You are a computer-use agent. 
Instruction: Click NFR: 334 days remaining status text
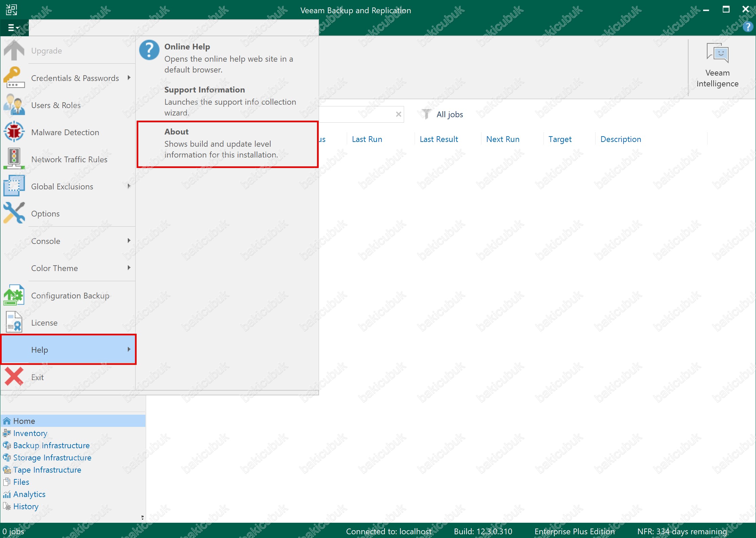[x=682, y=531]
